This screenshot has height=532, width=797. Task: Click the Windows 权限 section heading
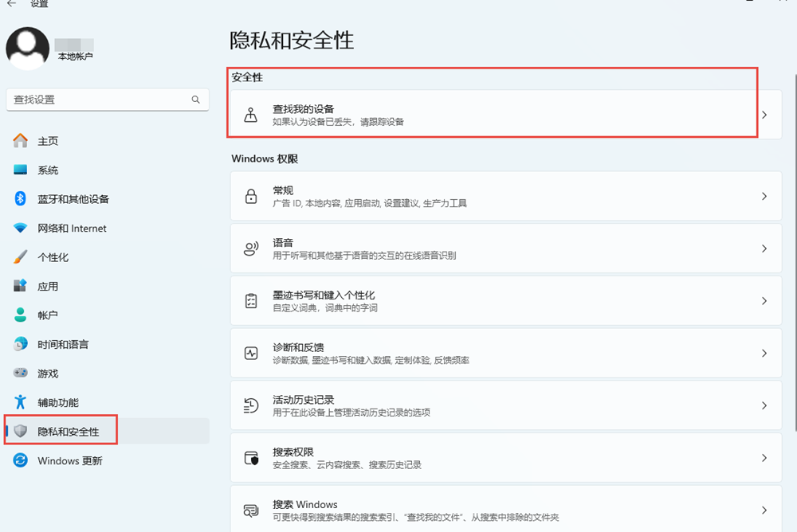pyautogui.click(x=265, y=158)
